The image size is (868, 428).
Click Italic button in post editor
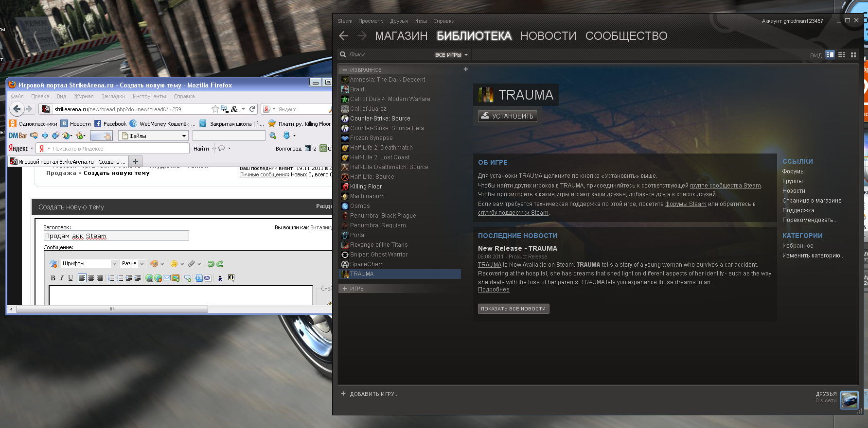click(62, 278)
